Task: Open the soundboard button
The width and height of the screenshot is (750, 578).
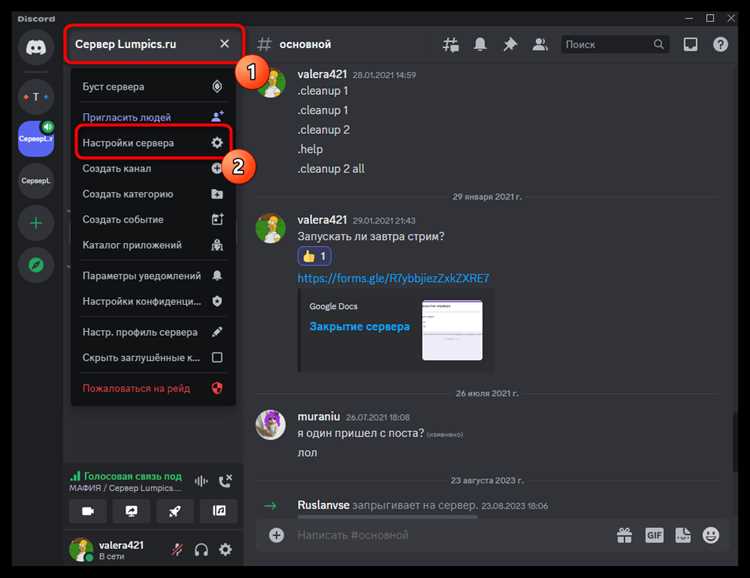Action: click(219, 511)
